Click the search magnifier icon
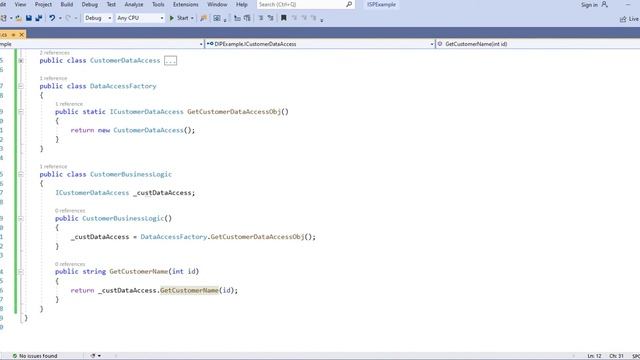Viewport: 640px width, 360px height. click(349, 4)
